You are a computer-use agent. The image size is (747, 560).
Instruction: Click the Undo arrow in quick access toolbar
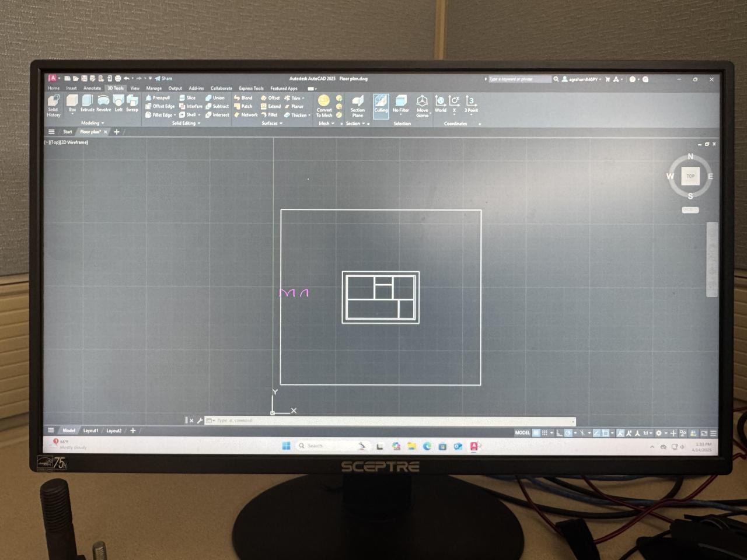tap(126, 78)
